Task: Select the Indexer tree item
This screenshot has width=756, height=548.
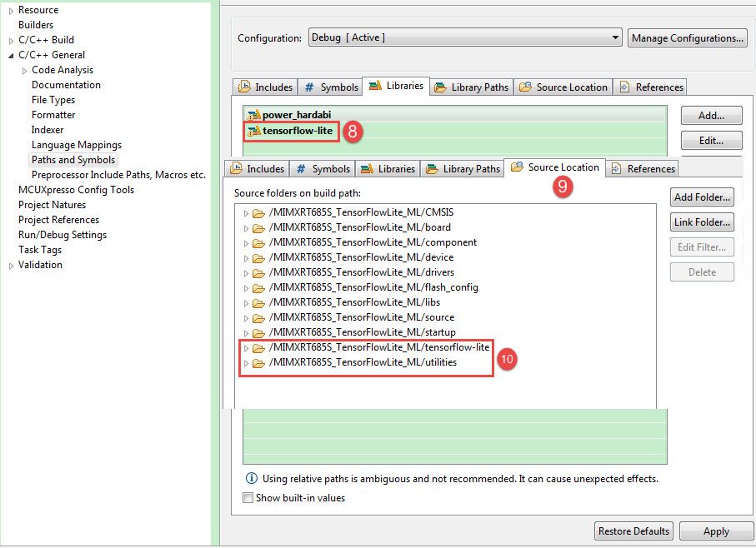Action: tap(48, 130)
